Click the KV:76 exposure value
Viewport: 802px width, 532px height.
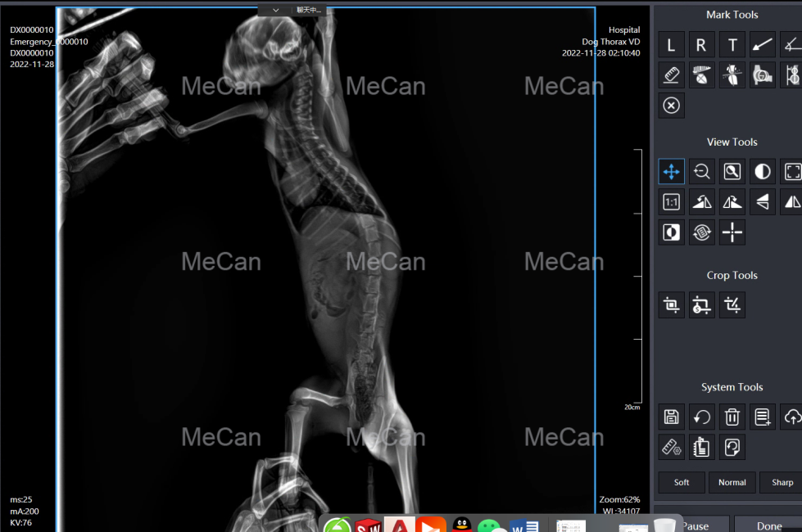tap(20, 522)
